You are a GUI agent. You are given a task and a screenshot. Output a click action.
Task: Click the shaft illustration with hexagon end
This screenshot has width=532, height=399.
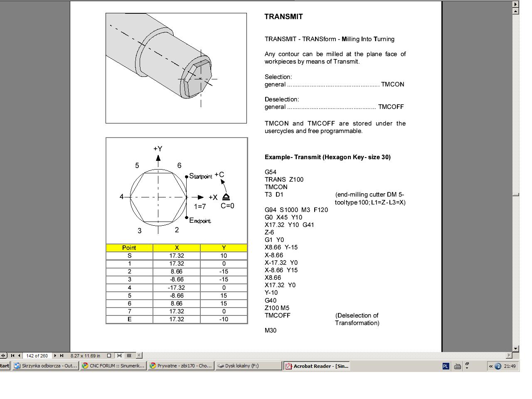(x=176, y=68)
